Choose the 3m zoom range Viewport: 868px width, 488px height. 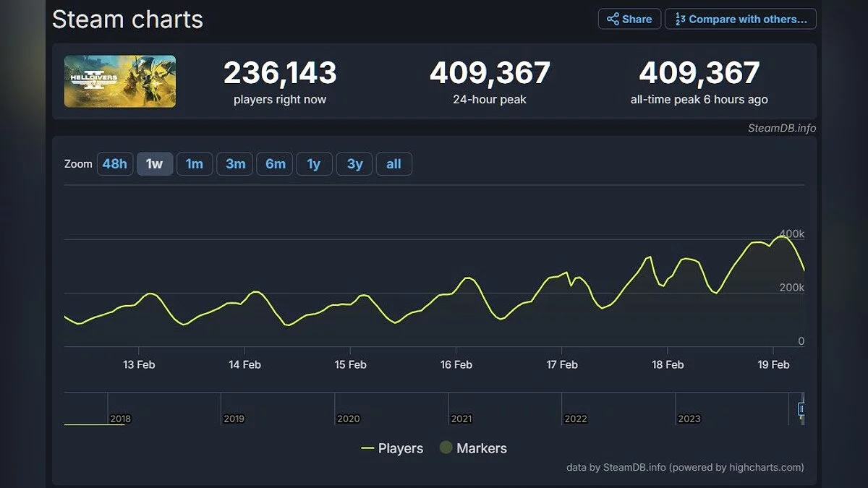pos(235,164)
